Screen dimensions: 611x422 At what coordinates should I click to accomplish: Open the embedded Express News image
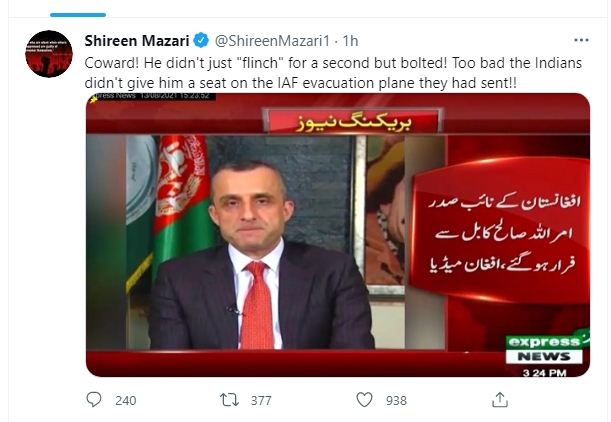click(337, 235)
